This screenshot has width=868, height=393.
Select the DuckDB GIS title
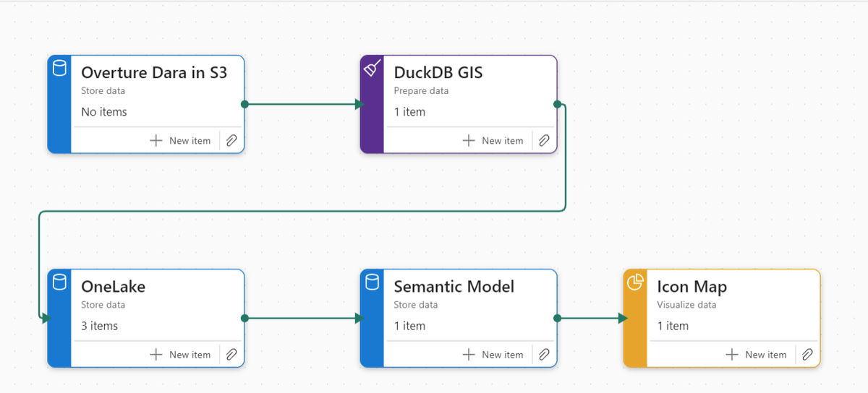[x=438, y=72]
